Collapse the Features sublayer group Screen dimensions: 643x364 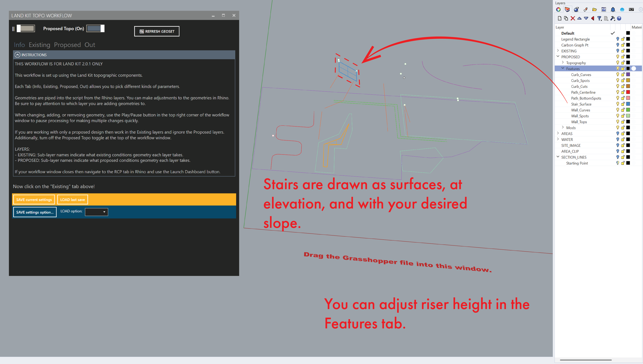563,69
